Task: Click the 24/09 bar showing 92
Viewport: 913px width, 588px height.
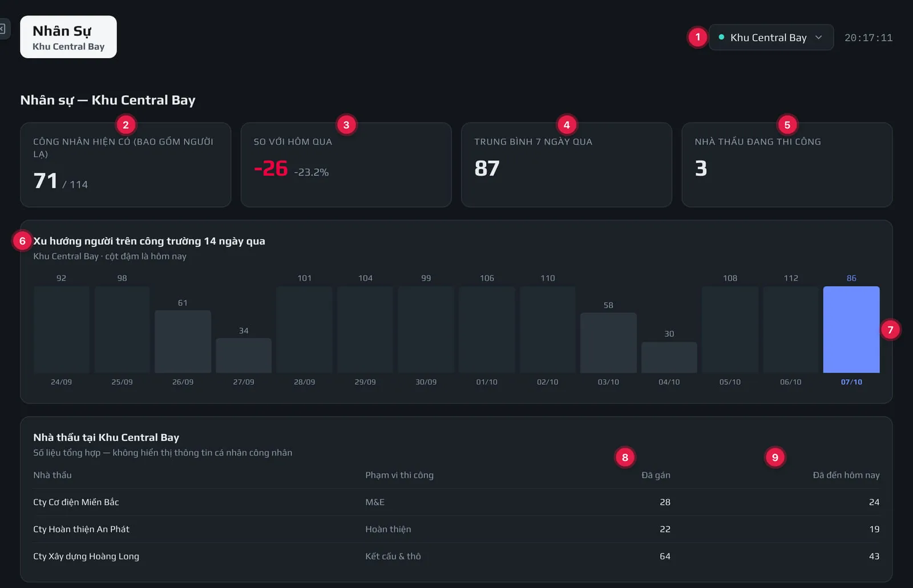Action: 61,330
